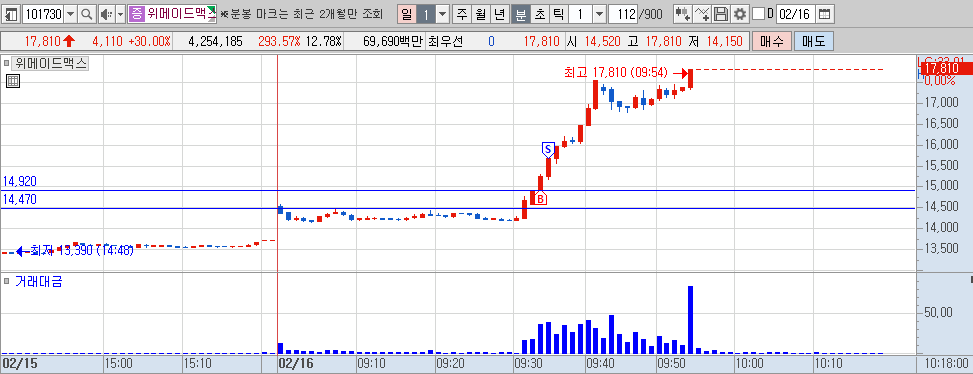Open chart settings gear icon

pyautogui.click(x=739, y=14)
